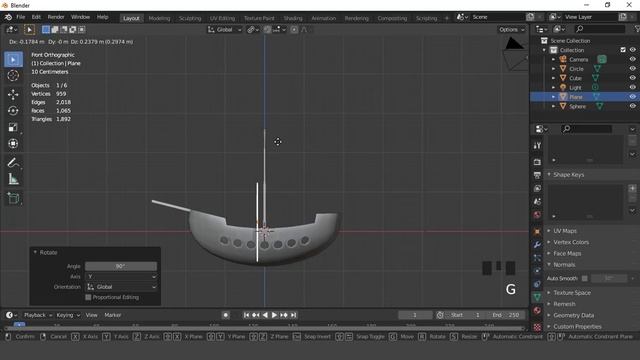
Task: Open the Object Constraints properties tab
Action: pos(537,284)
